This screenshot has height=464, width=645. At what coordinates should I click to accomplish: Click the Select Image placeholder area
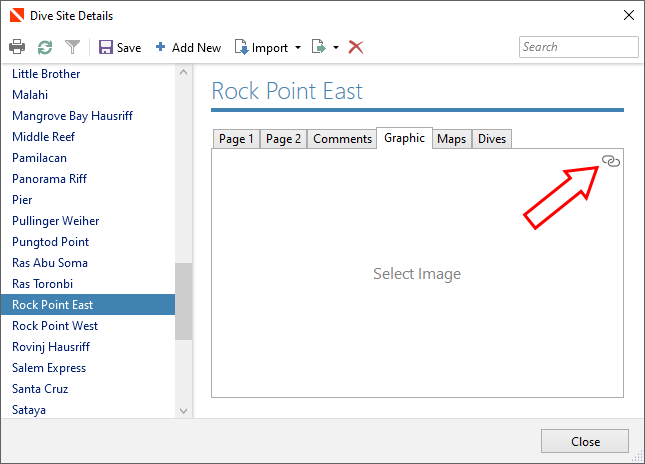click(x=417, y=274)
